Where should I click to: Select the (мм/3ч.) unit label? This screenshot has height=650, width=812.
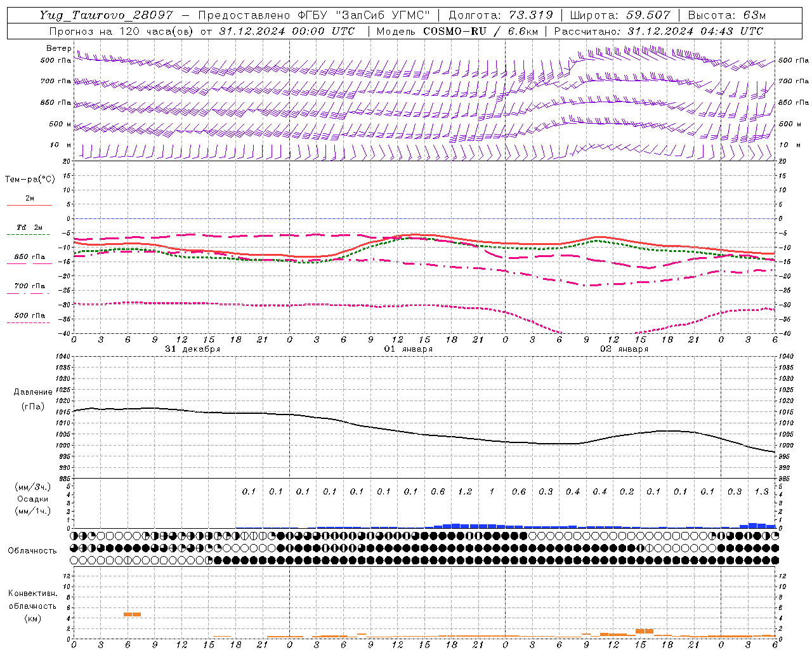click(x=33, y=487)
